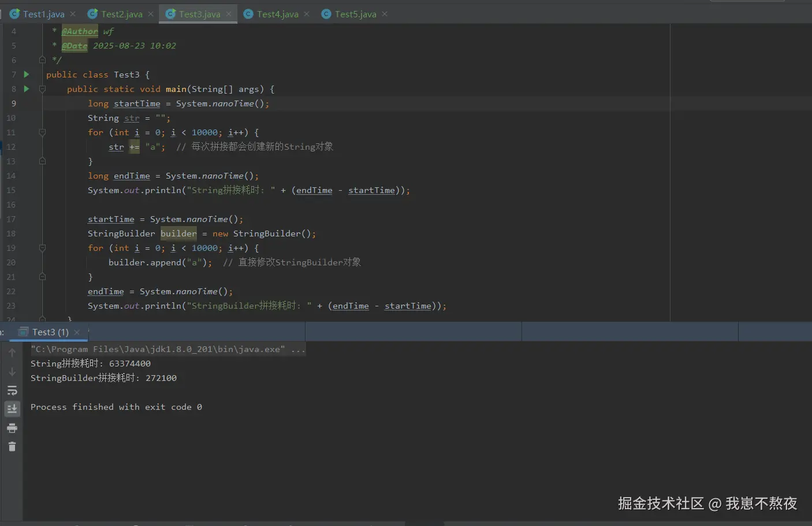Viewport: 812px width, 526px height.
Task: Switch to the Test2.java tab
Action: coord(121,14)
